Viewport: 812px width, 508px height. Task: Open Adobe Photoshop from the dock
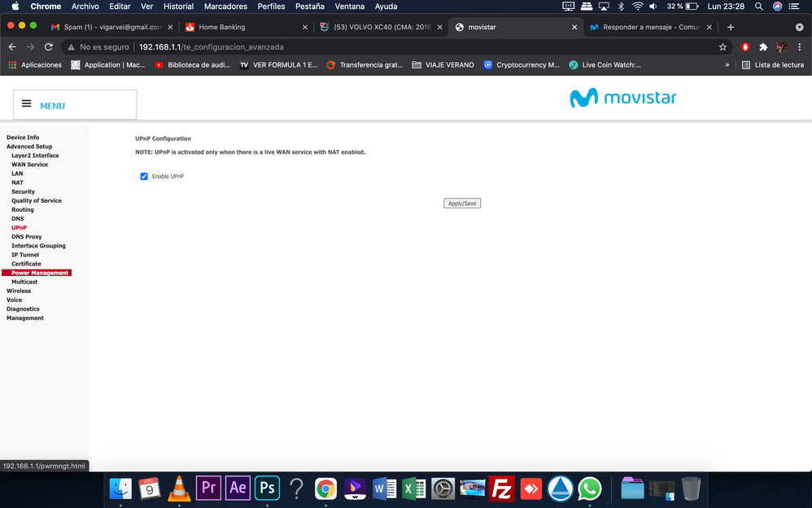pyautogui.click(x=267, y=488)
